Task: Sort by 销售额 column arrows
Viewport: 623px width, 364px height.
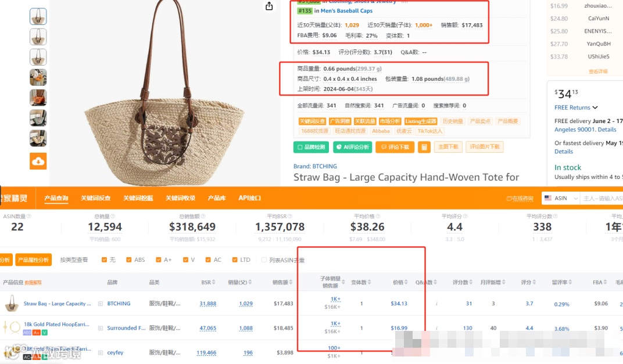Action: (x=291, y=282)
